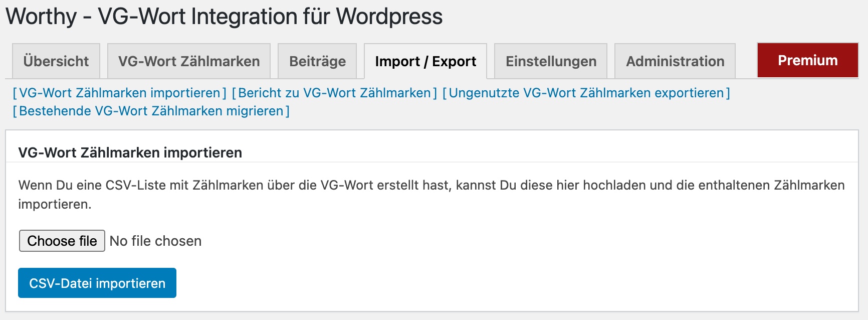Open the blue 'VG-Wort Zählmarken importieren' sub-navigation link
Image resolution: width=868 pixels, height=320 pixels.
(x=119, y=93)
